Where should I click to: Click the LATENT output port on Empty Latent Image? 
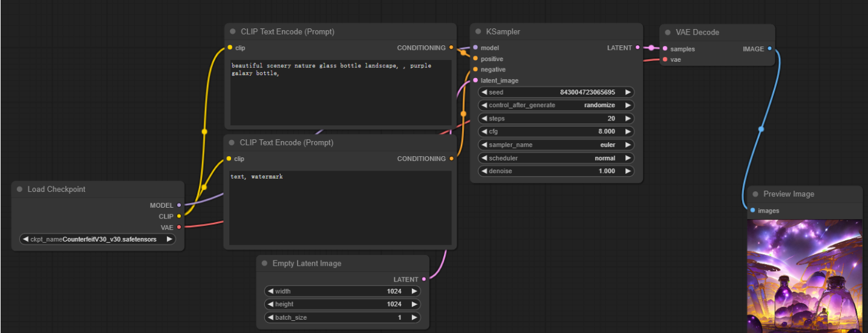pos(424,279)
